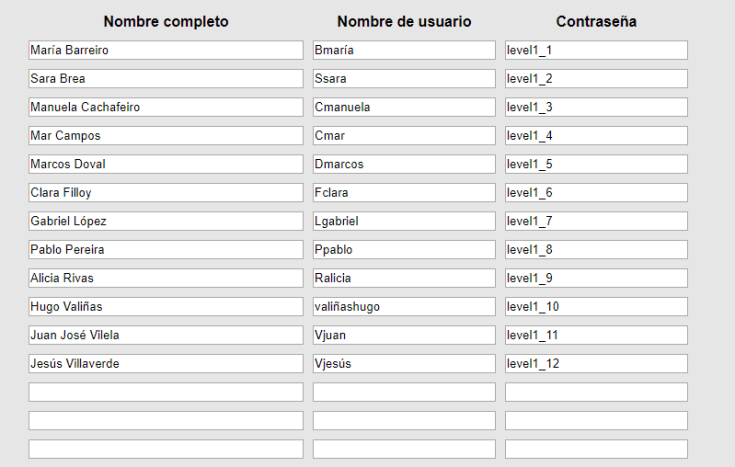Focus the username field reading valiñashugo
735x467 pixels.
tap(403, 307)
